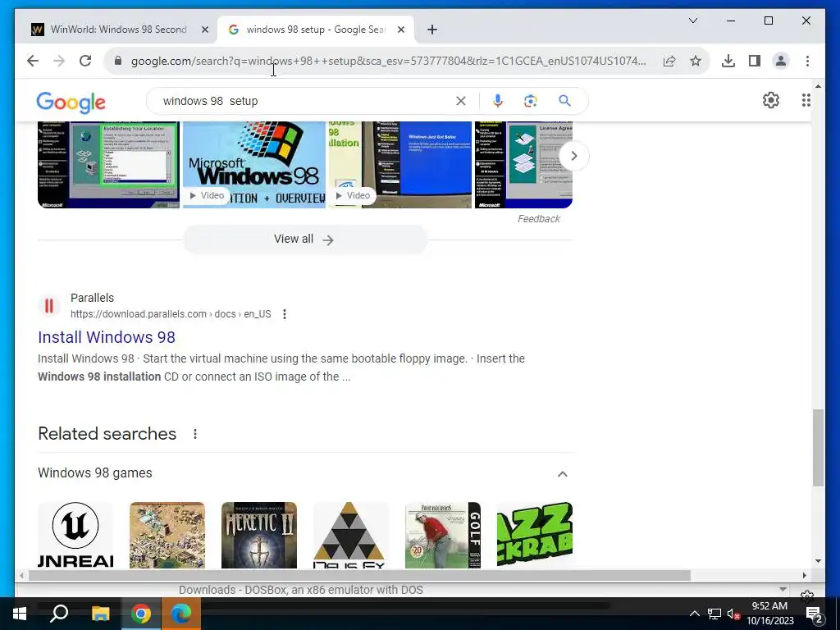Open the Jazz Jackrabbit game thumbnail

(535, 535)
